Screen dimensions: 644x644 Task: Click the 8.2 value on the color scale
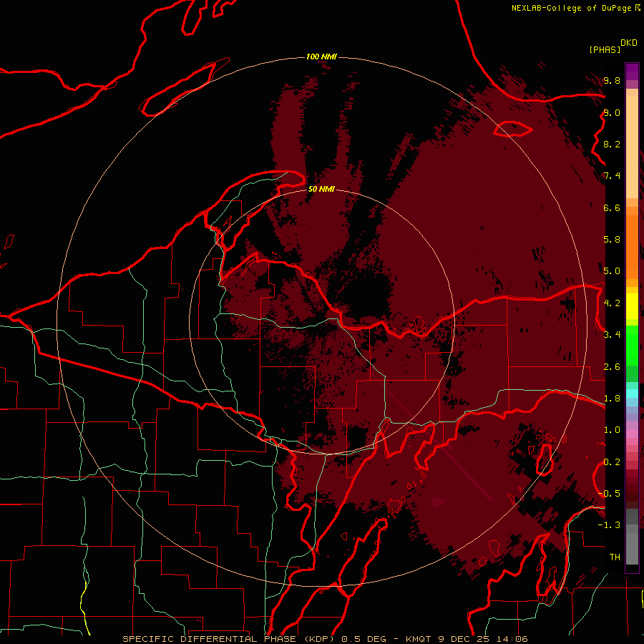click(x=612, y=144)
